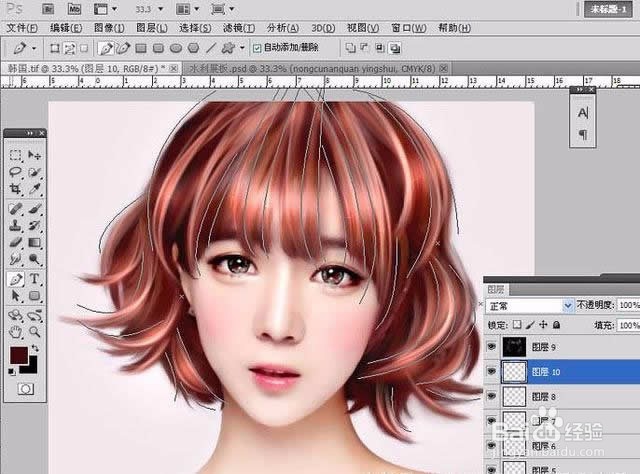Image resolution: width=640 pixels, height=474 pixels.
Task: Select the Crop tool
Action: pyautogui.click(x=16, y=189)
